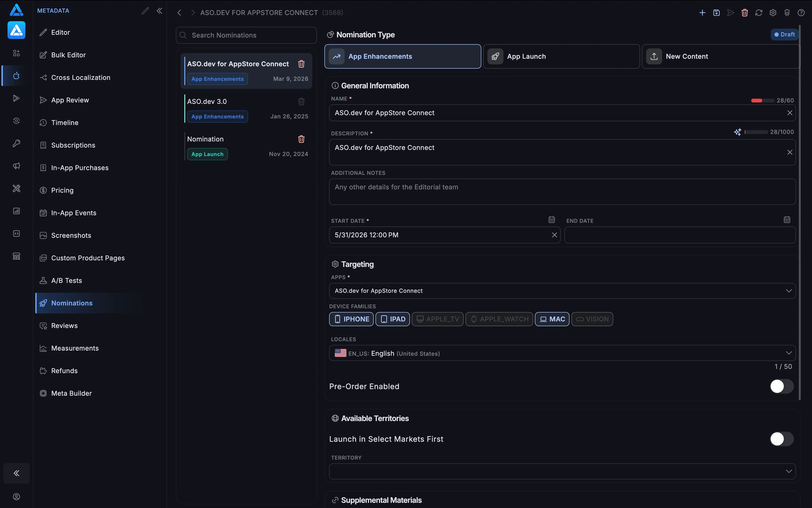The image size is (812, 508).
Task: Click the key icon in left rail
Action: [x=16, y=144]
